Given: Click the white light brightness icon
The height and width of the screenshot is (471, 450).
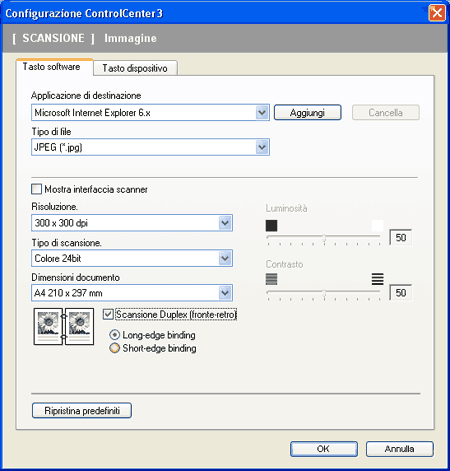Looking at the screenshot, I should (377, 226).
